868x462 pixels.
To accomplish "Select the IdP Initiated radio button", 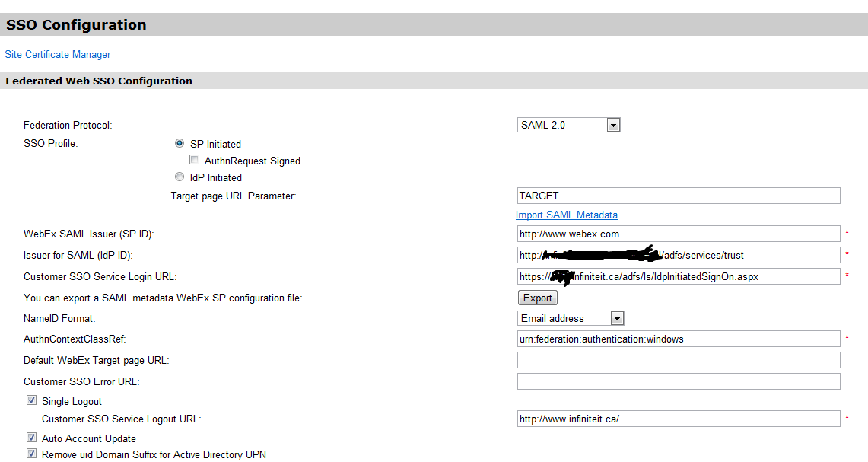I will (180, 177).
